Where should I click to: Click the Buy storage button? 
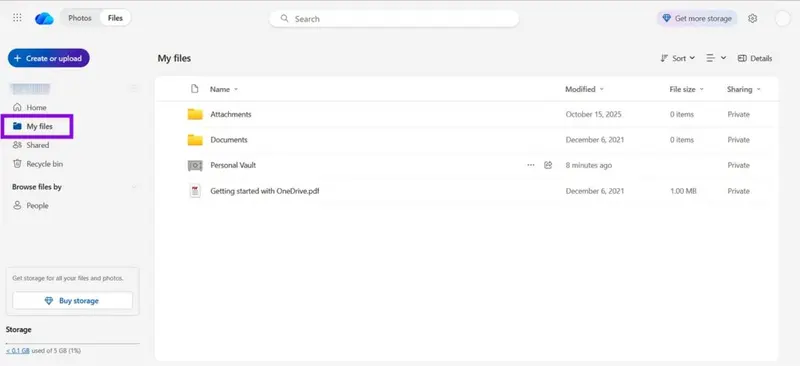(x=72, y=301)
